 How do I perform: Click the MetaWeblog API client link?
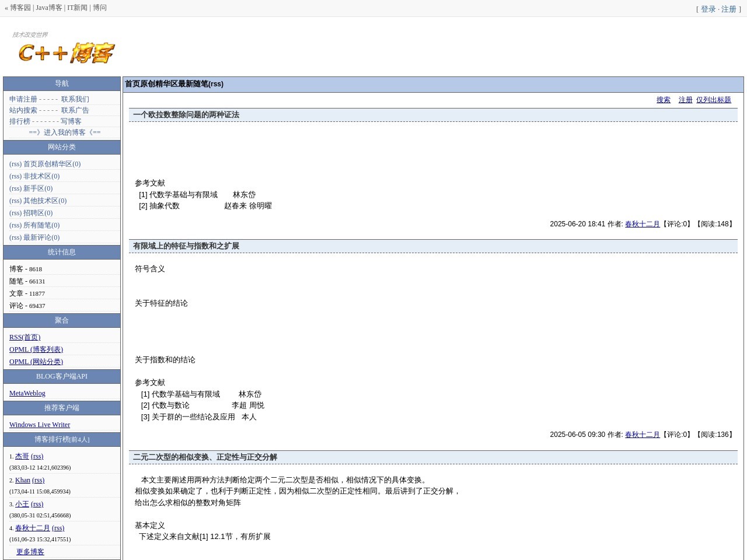pyautogui.click(x=27, y=393)
